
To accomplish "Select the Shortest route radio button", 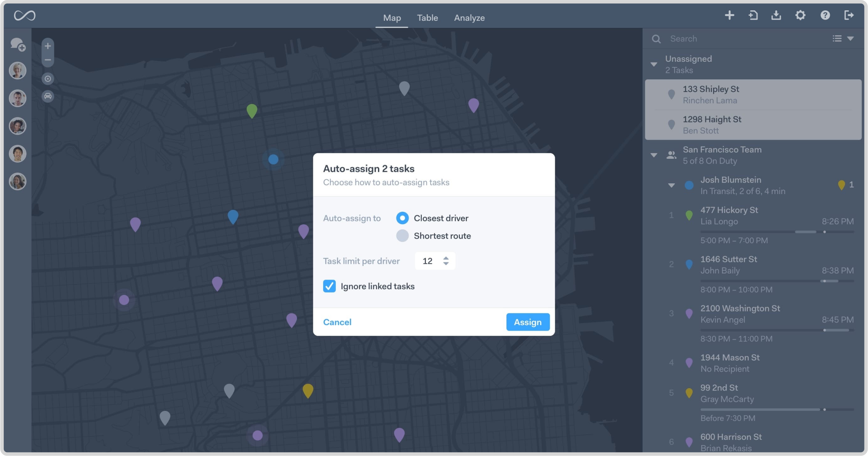I will [403, 235].
